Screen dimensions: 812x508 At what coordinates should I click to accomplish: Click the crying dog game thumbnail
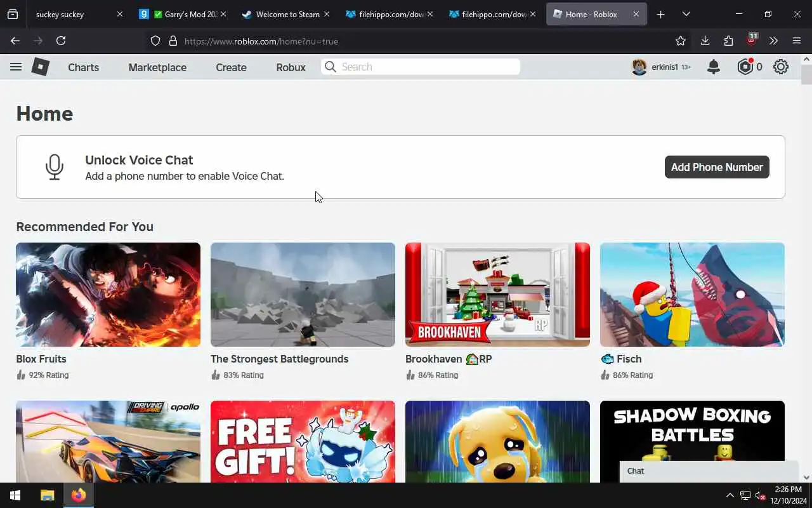(497, 441)
